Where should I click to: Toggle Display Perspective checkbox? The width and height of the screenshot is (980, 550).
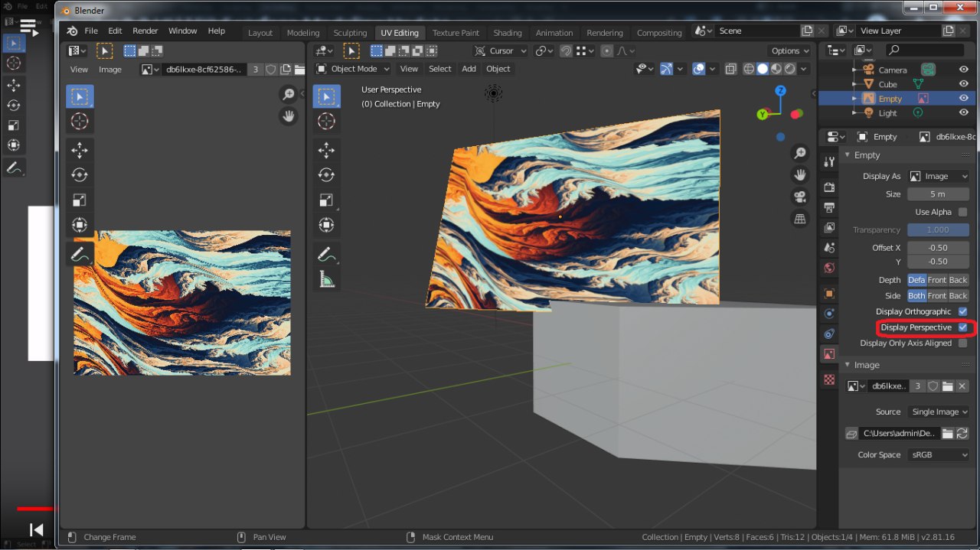click(x=963, y=327)
